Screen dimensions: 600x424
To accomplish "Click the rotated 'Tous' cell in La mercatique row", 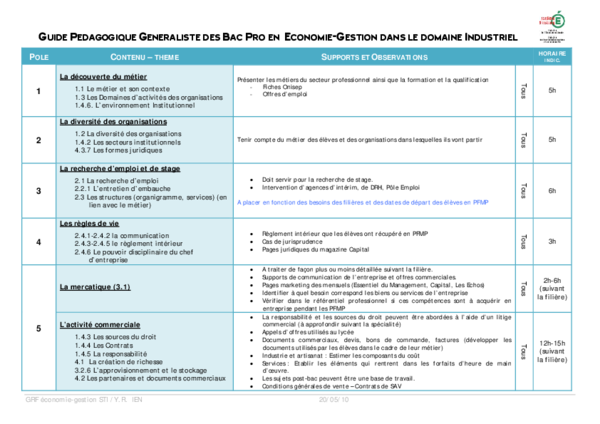I will (x=524, y=289).
